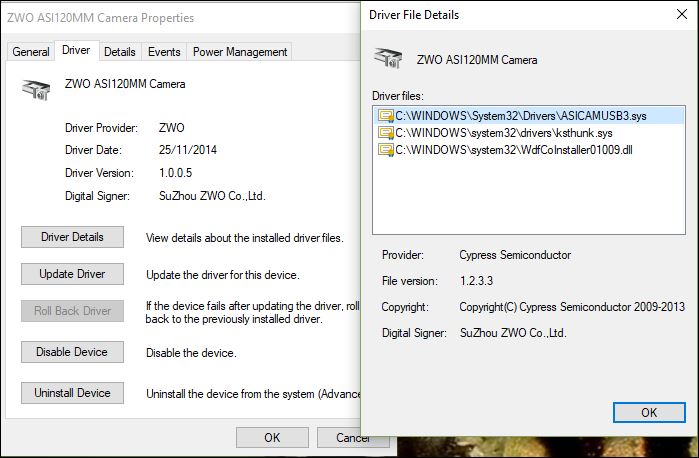This screenshot has width=699, height=458.
Task: Click the Update Driver button
Action: 72,274
